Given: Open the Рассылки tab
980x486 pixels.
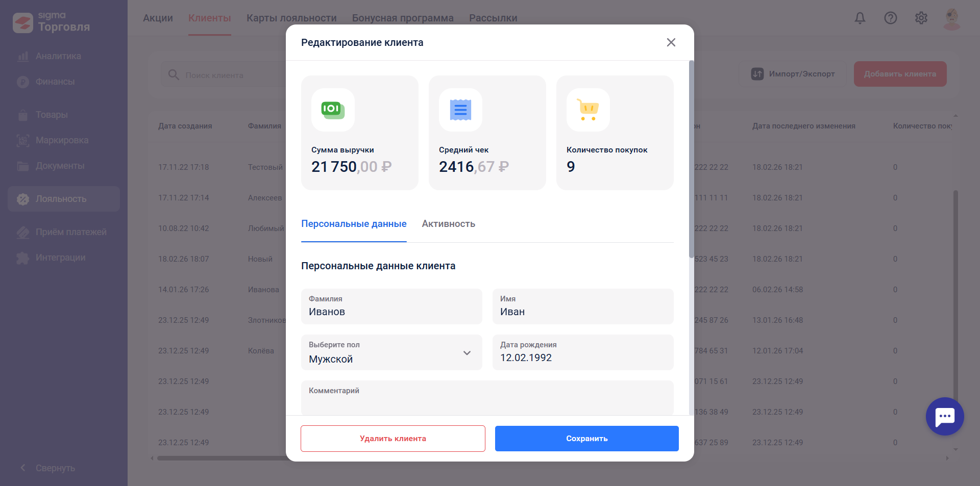Looking at the screenshot, I should click(493, 18).
